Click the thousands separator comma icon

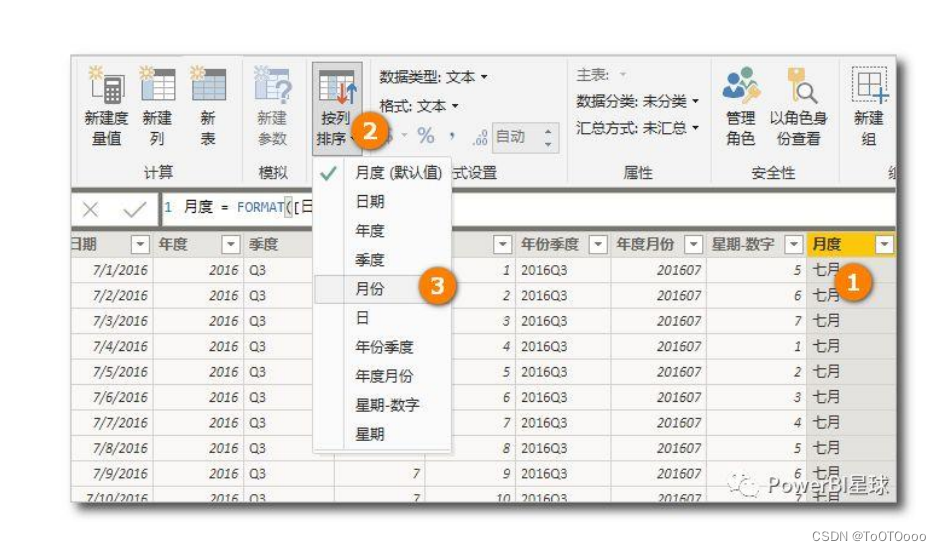(x=451, y=137)
